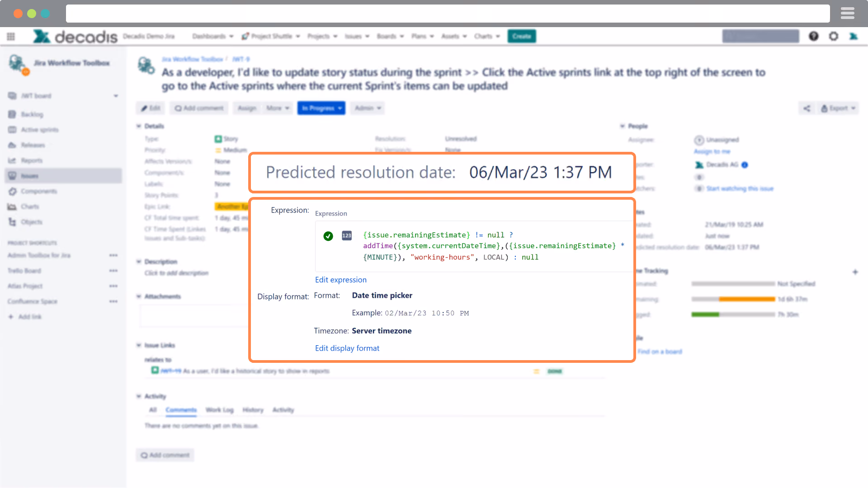Select the All activity tab

[x=153, y=410]
